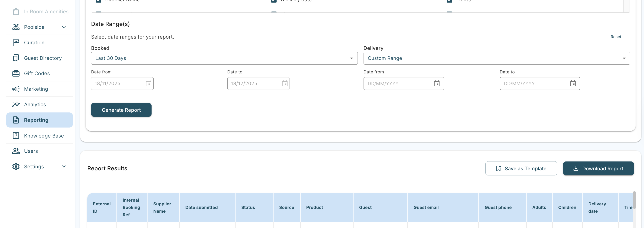The width and height of the screenshot is (644, 228).
Task: Click the Download Report button
Action: (598, 168)
